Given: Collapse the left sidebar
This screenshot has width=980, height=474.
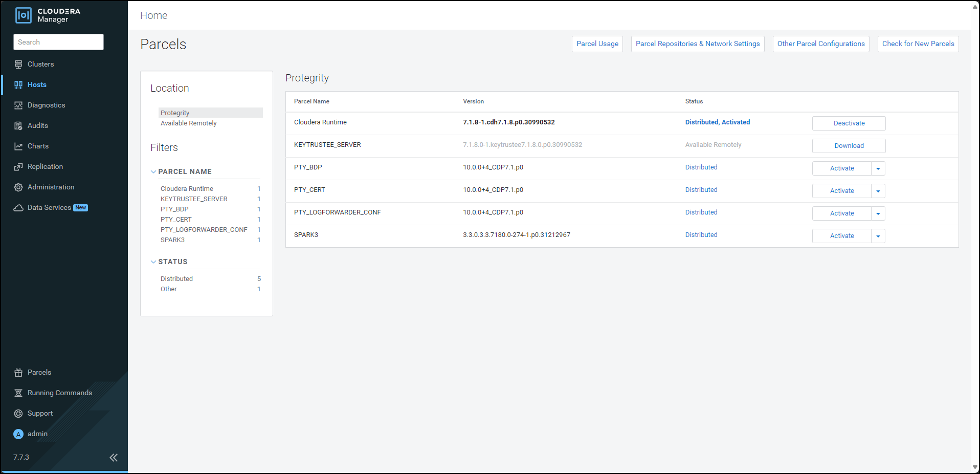Looking at the screenshot, I should click(114, 458).
